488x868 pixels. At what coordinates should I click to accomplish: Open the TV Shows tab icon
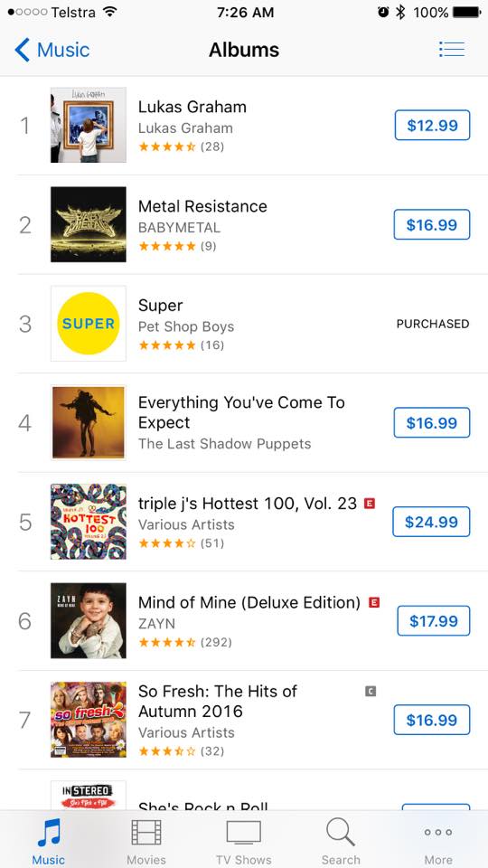[243, 833]
